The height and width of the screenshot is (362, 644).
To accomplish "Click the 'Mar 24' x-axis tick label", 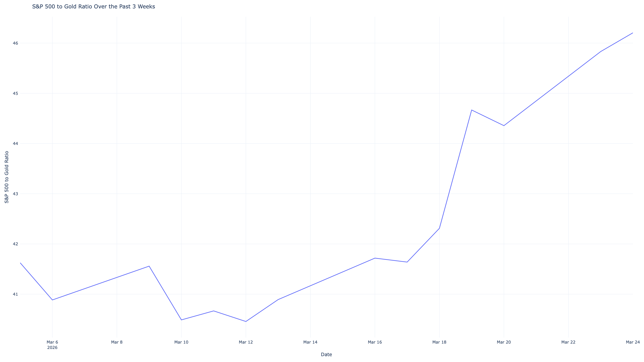I will [x=632, y=342].
